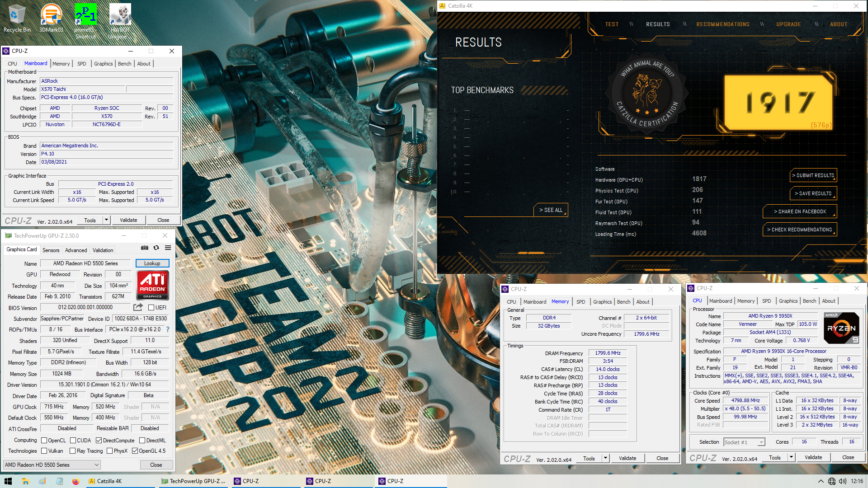Click the Ryzen 9 logo in CPU-Z

click(841, 328)
